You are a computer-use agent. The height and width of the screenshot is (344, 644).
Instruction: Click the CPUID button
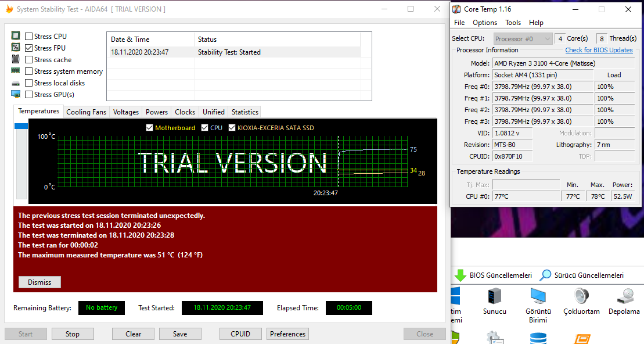coord(240,334)
